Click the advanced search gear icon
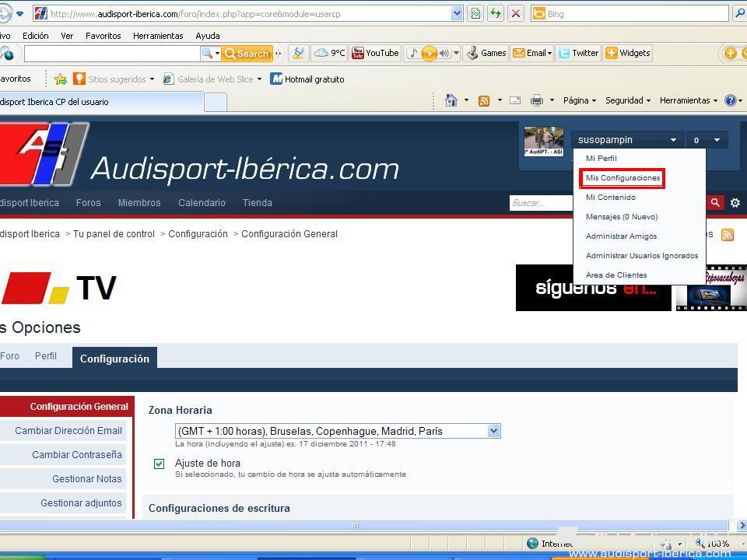 pyautogui.click(x=735, y=203)
